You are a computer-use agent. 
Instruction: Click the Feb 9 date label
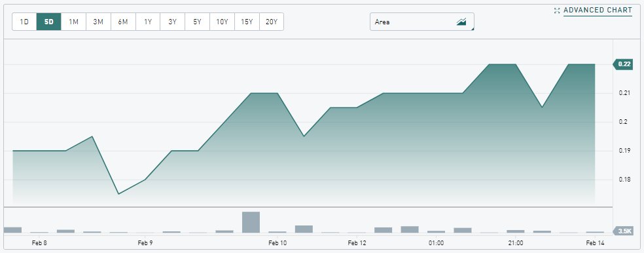pyautogui.click(x=145, y=243)
